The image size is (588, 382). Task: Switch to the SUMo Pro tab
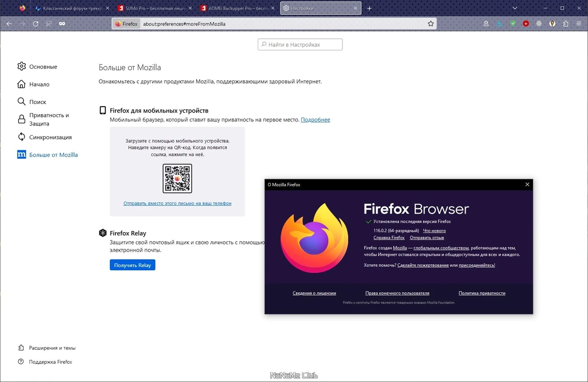[x=155, y=8]
